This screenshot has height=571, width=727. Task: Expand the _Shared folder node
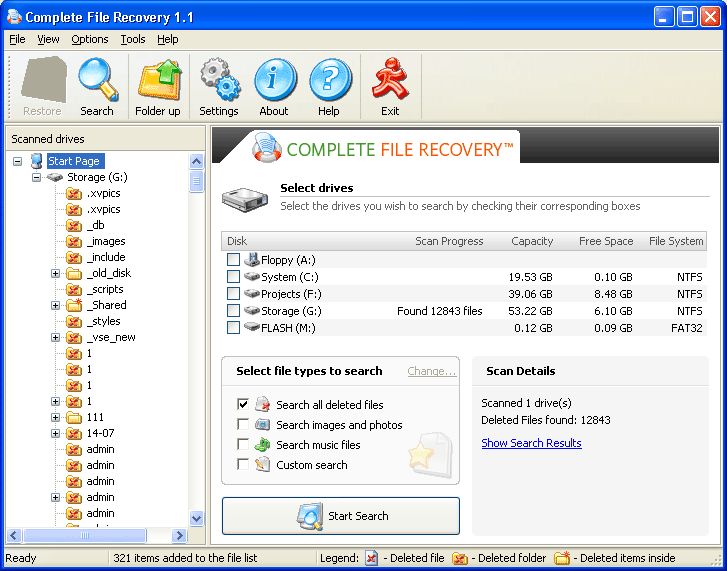pyautogui.click(x=55, y=305)
